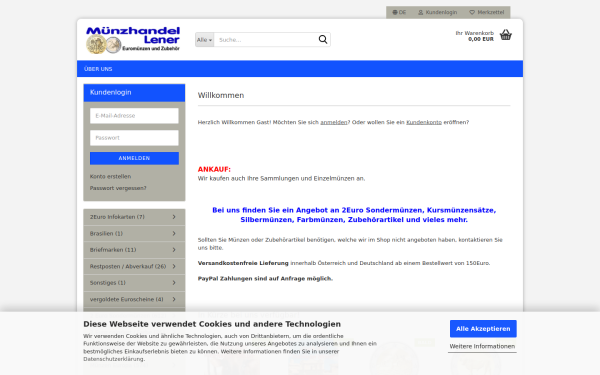Follow the Konto erstellen link
The width and height of the screenshot is (600, 375).
[x=110, y=176]
